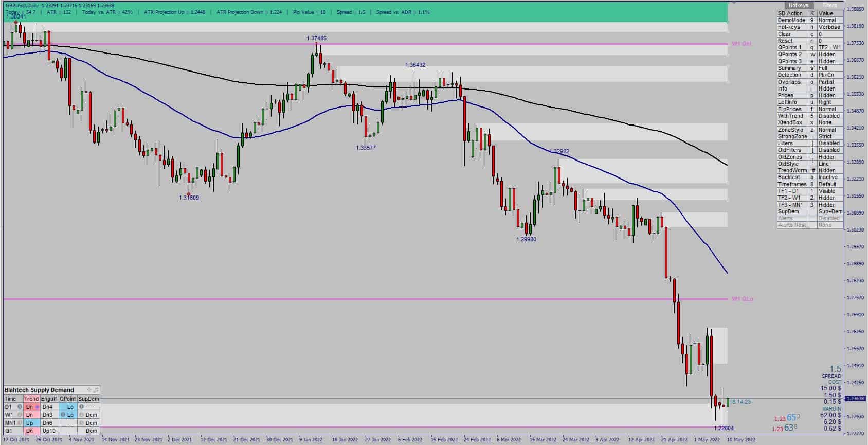Click the cross-arrows icon in Blahtech Supply Demand header
This screenshot has height=445, width=868.
(x=89, y=390)
